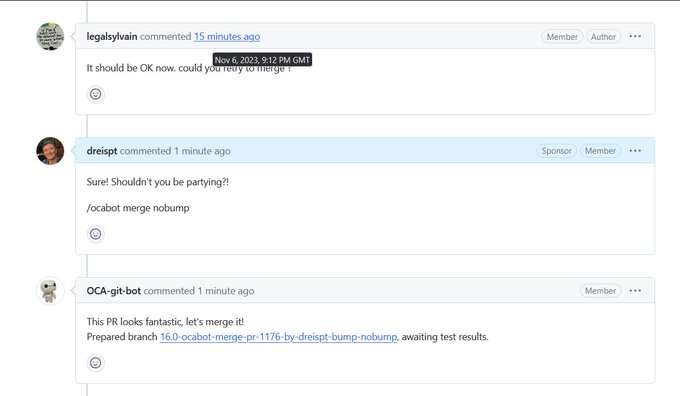Click the Member badge on OCA-git-bot's comment

coord(600,291)
